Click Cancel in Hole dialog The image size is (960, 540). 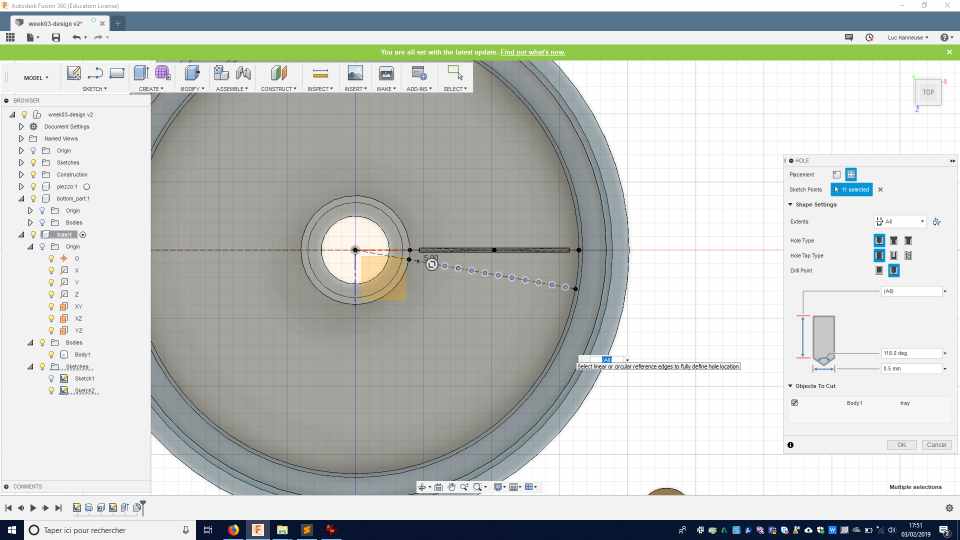(x=936, y=445)
